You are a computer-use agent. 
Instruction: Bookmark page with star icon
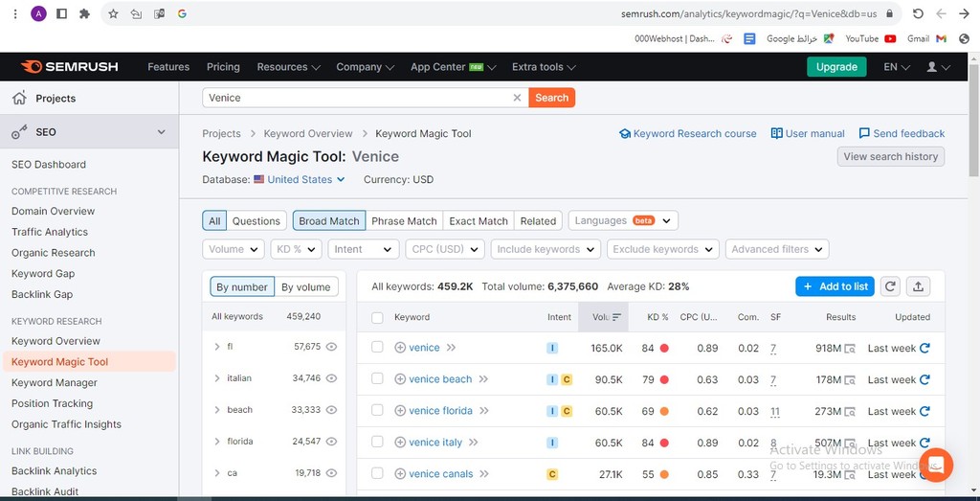(x=113, y=13)
